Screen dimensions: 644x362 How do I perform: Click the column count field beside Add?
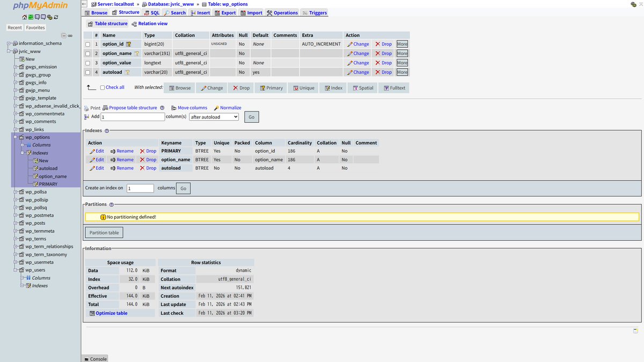pos(133,116)
